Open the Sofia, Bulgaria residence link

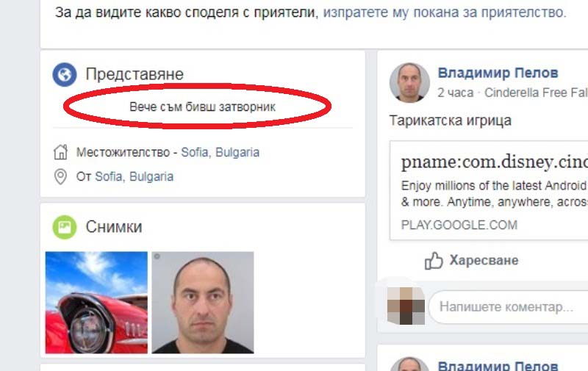tap(220, 152)
